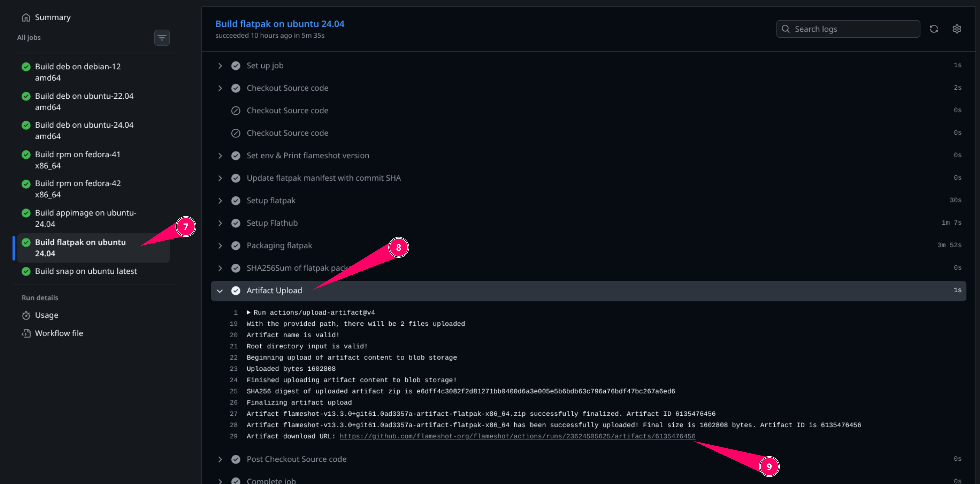Open the log settings gear icon

click(956, 29)
